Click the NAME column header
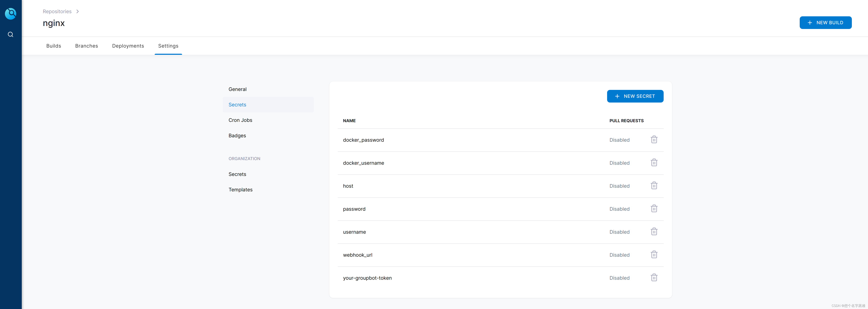 click(349, 121)
